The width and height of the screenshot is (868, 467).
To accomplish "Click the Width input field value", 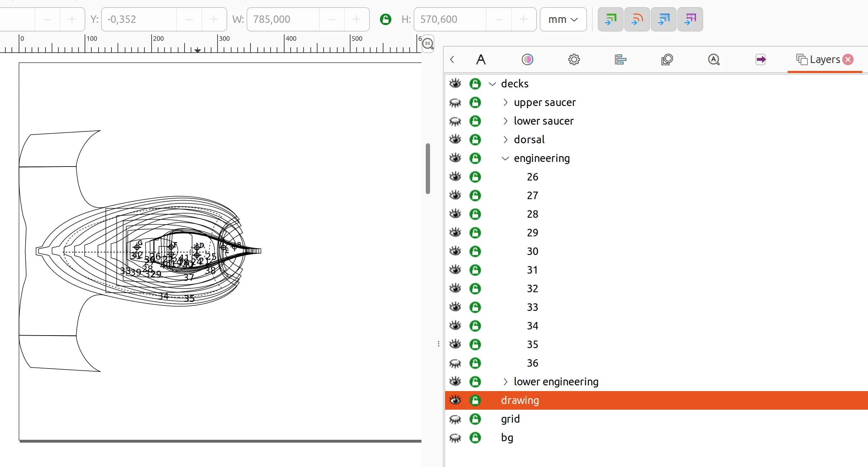I will pyautogui.click(x=287, y=19).
